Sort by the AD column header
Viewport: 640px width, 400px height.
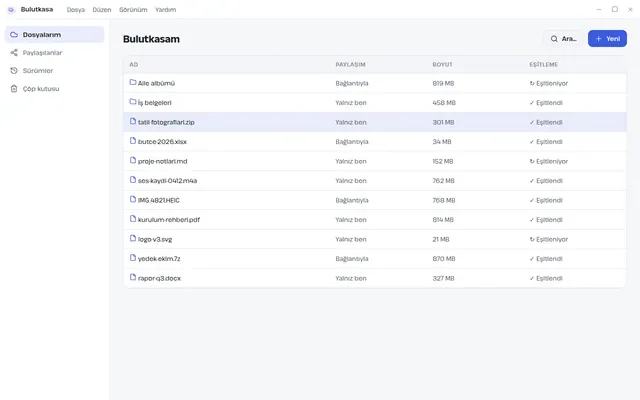[x=133, y=64]
